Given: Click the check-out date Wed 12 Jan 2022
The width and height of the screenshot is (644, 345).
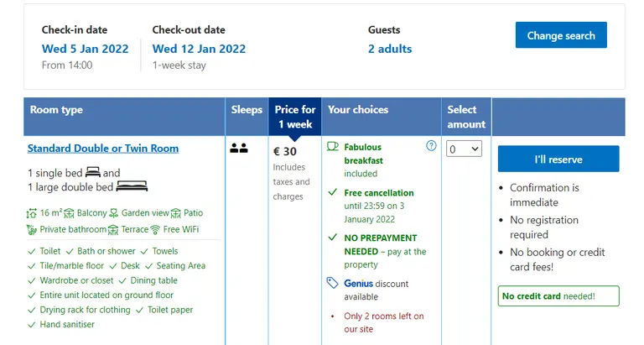Looking at the screenshot, I should coord(199,49).
